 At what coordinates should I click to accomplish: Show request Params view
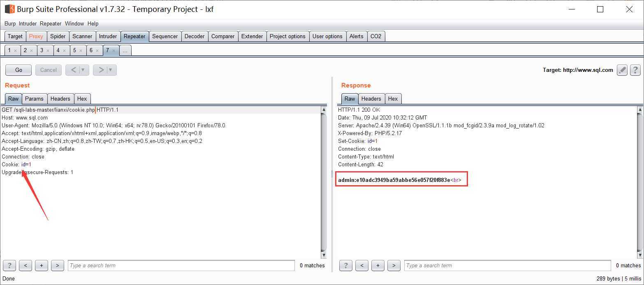tap(34, 99)
